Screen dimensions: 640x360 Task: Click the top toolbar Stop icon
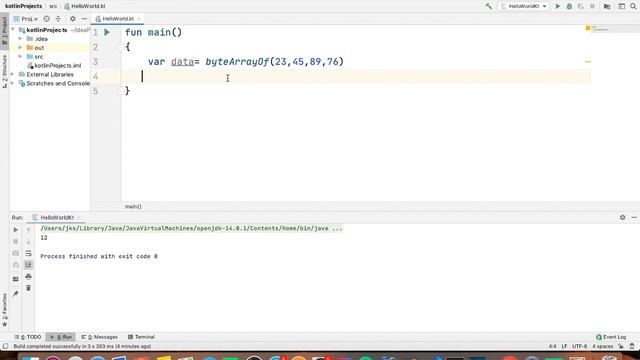[592, 6]
